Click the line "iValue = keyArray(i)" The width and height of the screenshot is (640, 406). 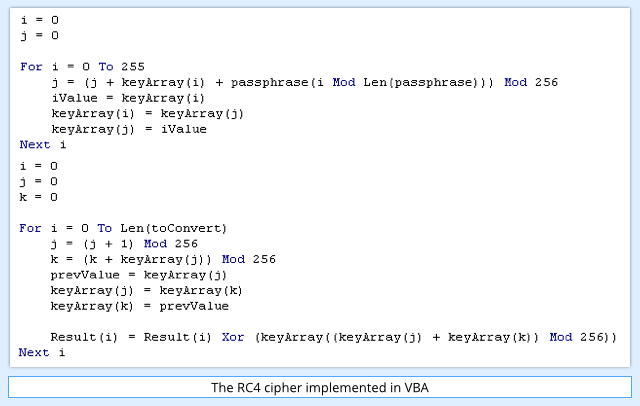[x=128, y=98]
